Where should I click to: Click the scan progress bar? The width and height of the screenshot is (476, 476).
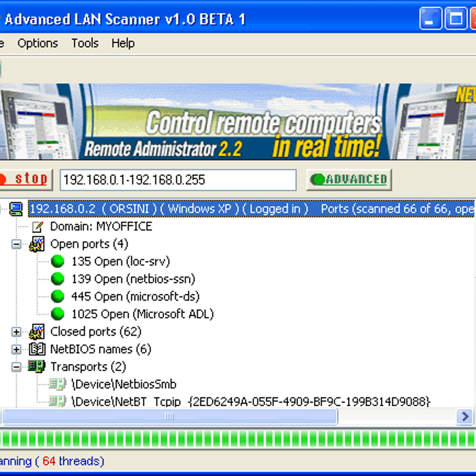tap(238, 440)
